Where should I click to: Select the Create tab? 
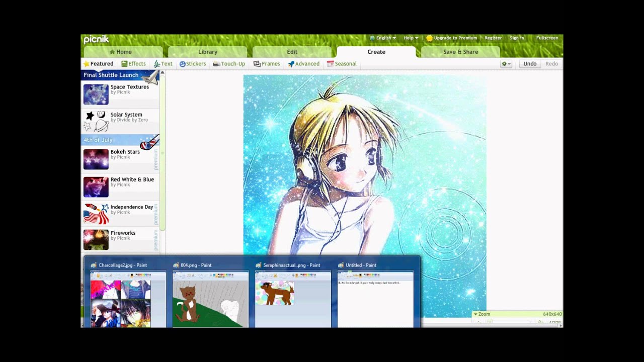point(376,52)
